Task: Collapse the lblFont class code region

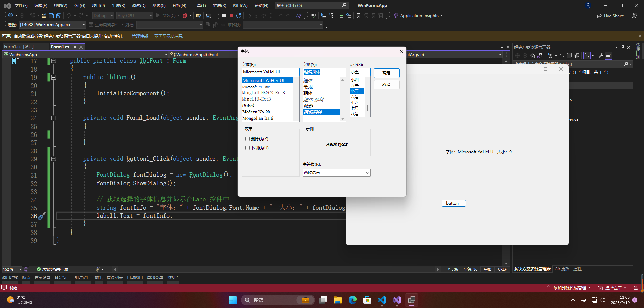Action: [x=53, y=61]
